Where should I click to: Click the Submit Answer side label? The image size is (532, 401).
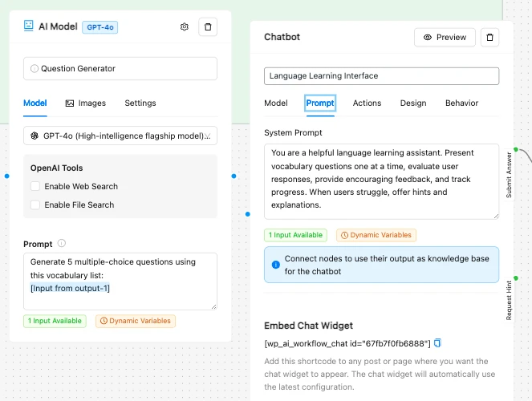[x=509, y=175]
